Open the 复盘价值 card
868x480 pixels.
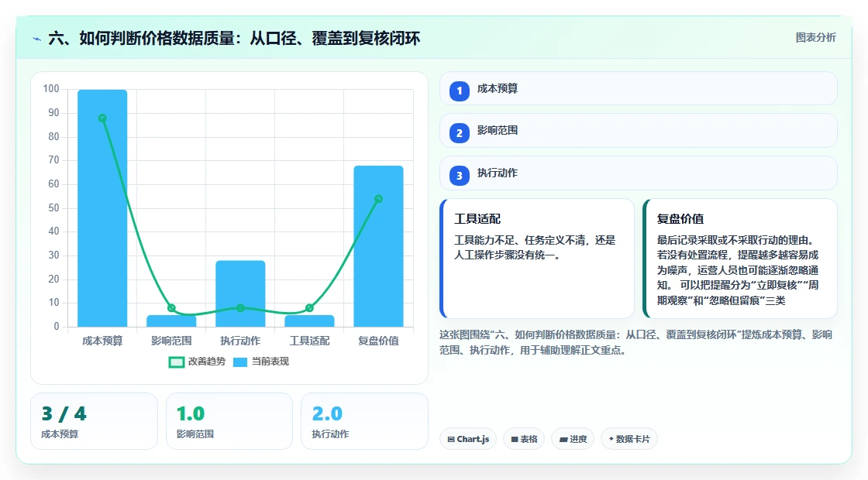pos(740,259)
